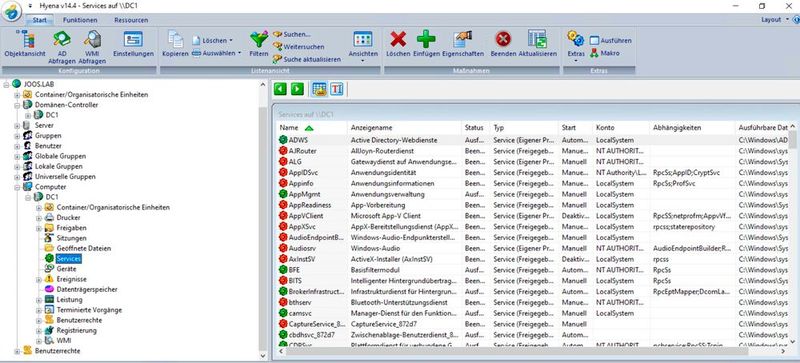Select the ADWS service row
Image resolution: width=800 pixels, height=363 pixels.
point(533,140)
